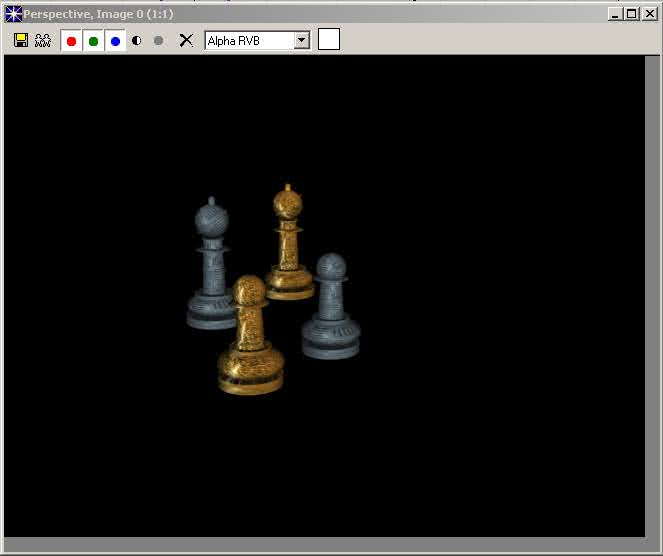
Task: Toggle the red channel display
Action: point(71,41)
